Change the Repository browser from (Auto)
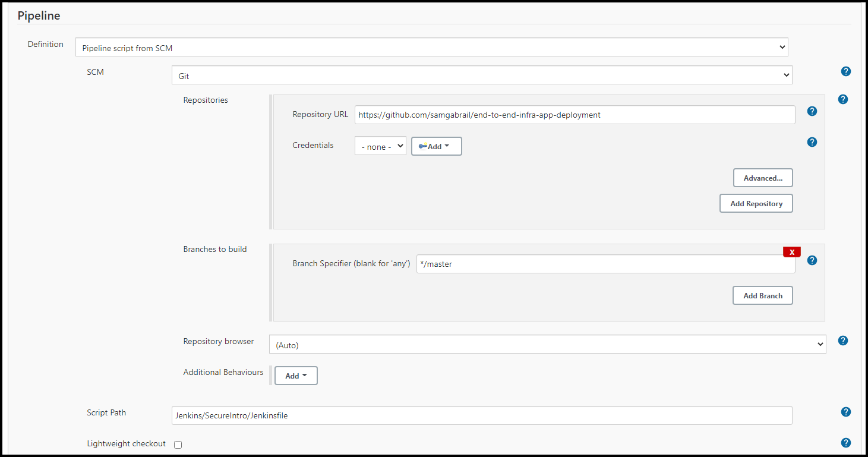The width and height of the screenshot is (868, 457). click(547, 343)
